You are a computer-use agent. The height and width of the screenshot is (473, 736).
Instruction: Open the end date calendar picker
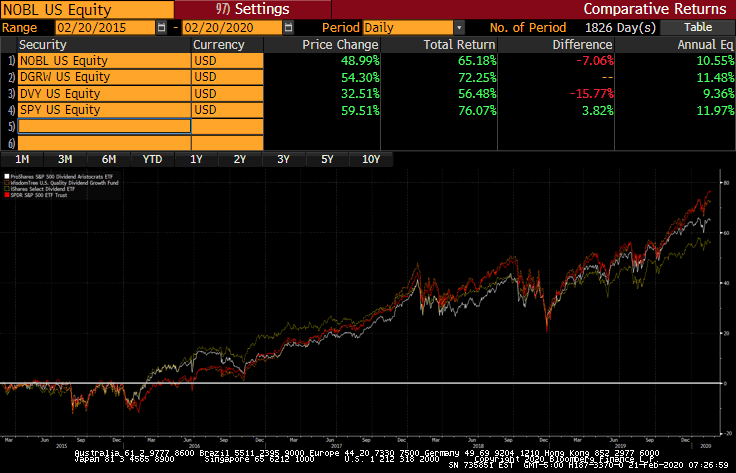click(288, 28)
